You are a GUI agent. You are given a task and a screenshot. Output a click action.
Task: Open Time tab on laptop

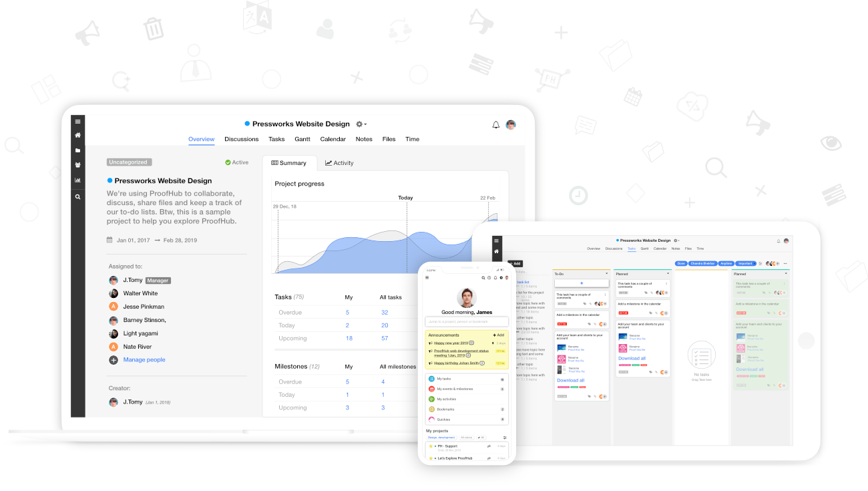(x=413, y=139)
